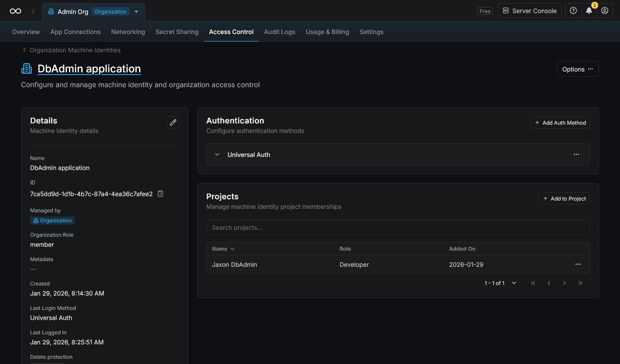Viewport: 620px width, 364px height.
Task: Open the help question mark icon
Action: click(573, 11)
